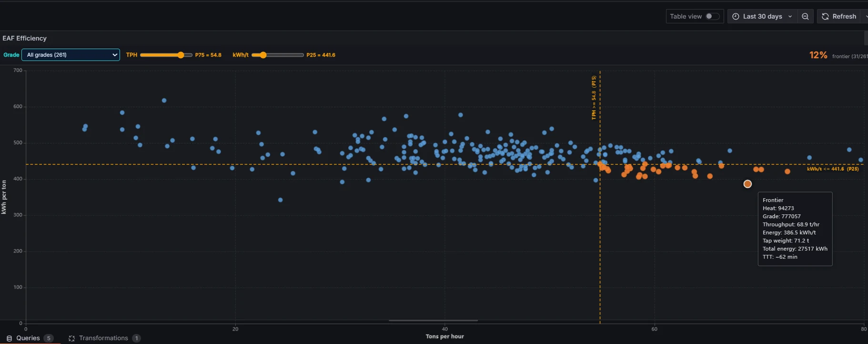Click the refresh arrows icon
Viewport: 868px width, 344px height.
825,16
